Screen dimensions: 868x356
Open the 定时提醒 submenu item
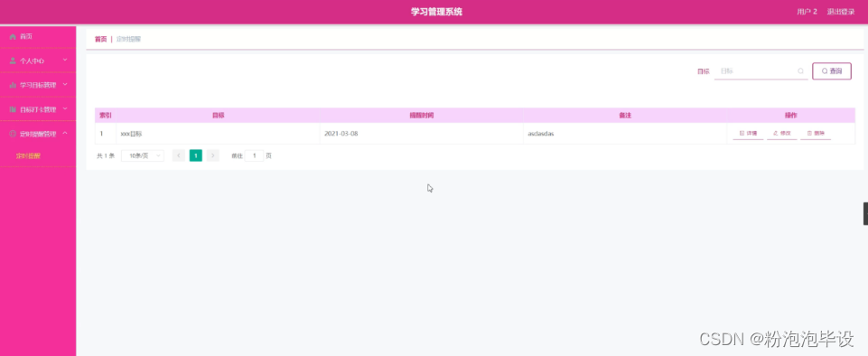point(28,156)
